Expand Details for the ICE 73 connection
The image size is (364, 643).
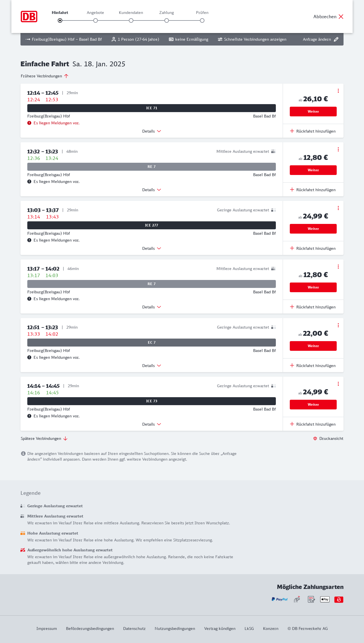(x=152, y=424)
